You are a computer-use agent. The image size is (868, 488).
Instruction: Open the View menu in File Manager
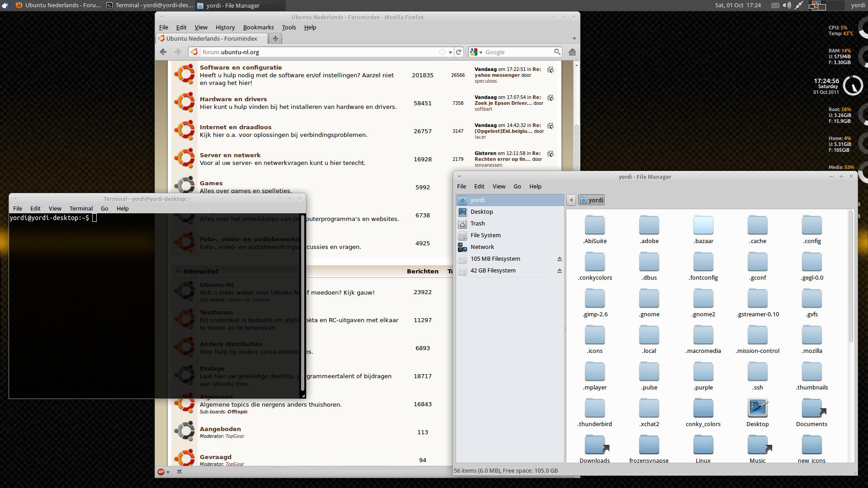tap(499, 186)
